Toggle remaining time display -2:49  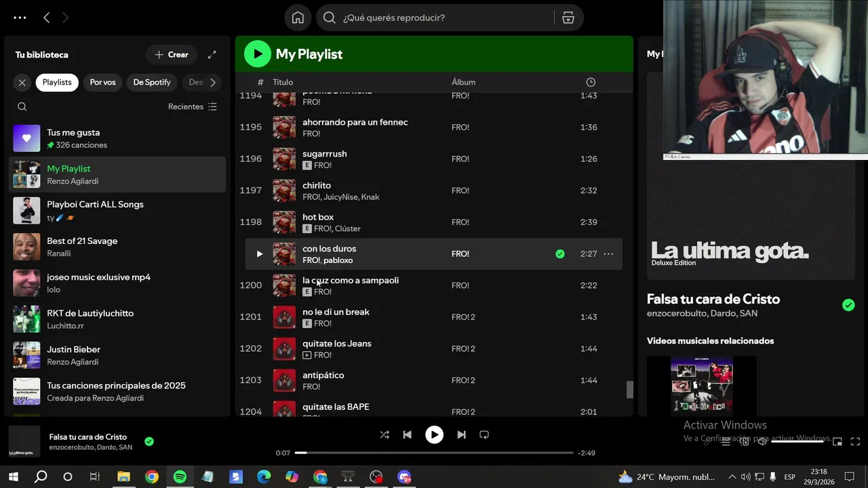pyautogui.click(x=587, y=453)
